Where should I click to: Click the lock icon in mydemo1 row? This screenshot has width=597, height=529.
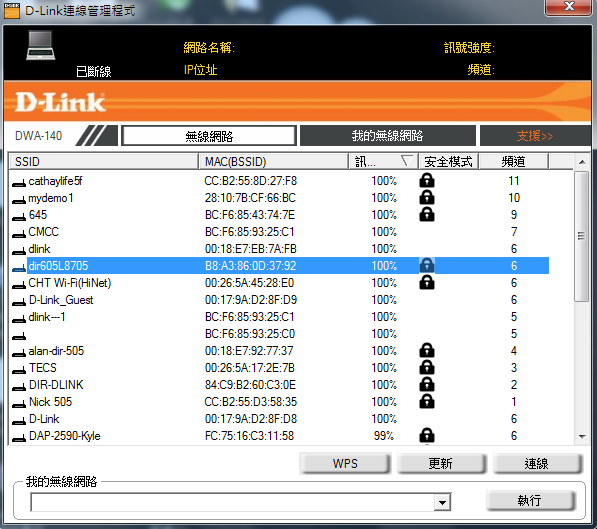[427, 198]
